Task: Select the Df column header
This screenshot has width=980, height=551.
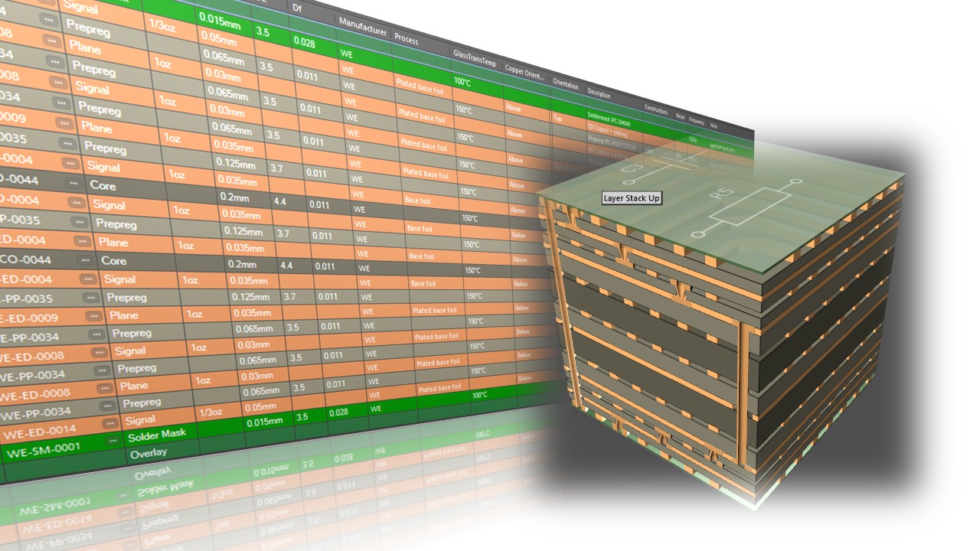Action: point(298,8)
